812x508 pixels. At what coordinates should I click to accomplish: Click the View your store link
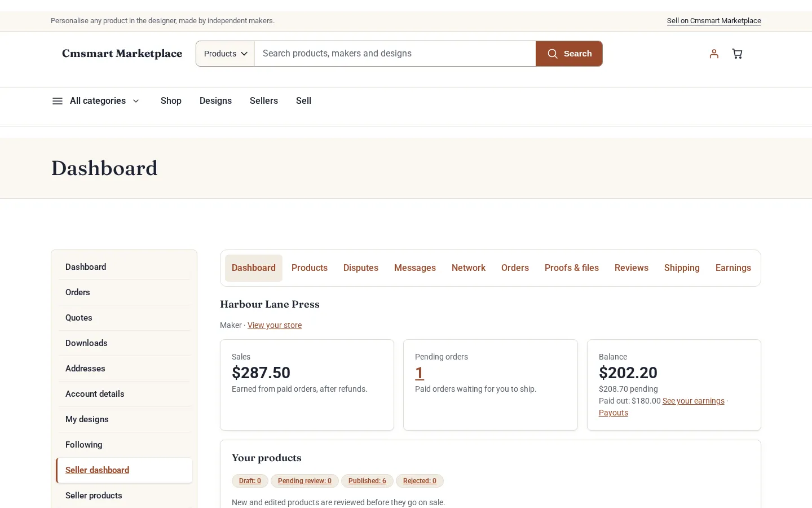[x=275, y=325]
